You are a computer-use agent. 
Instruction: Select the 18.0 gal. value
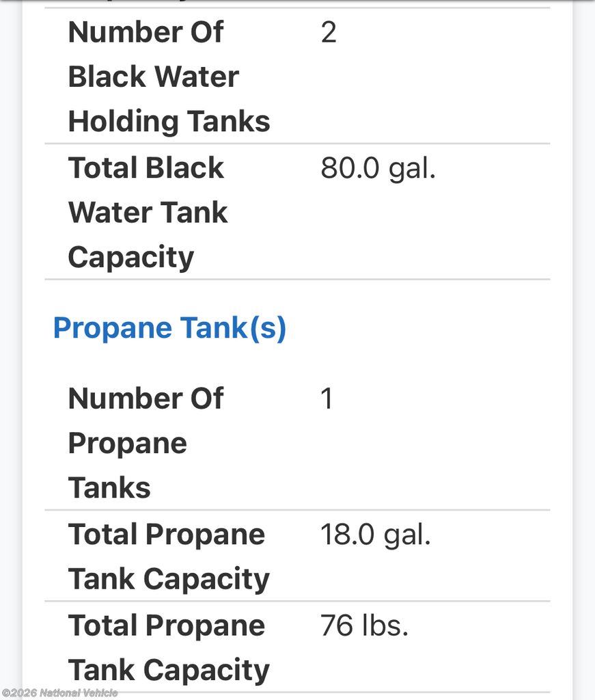tap(376, 535)
